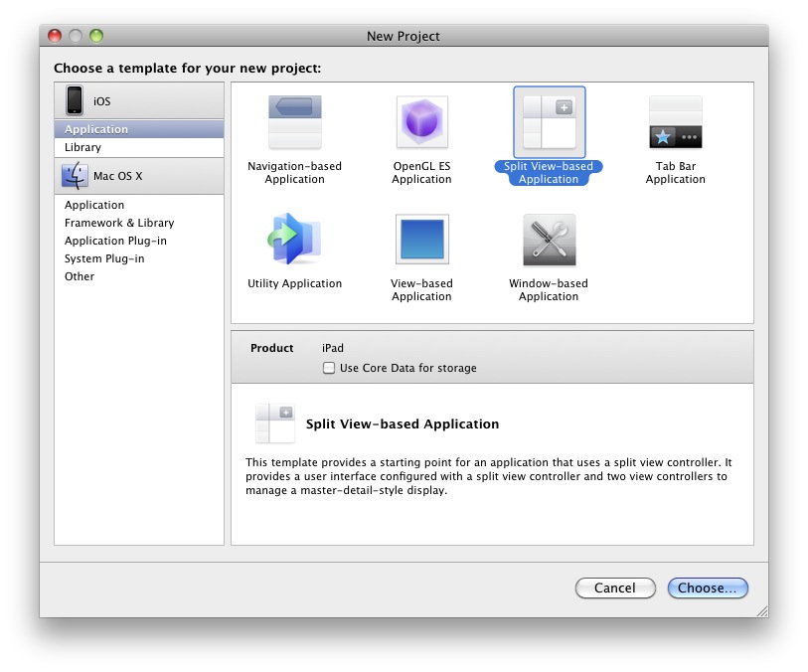Click the Window-based Application label text

[x=549, y=289]
